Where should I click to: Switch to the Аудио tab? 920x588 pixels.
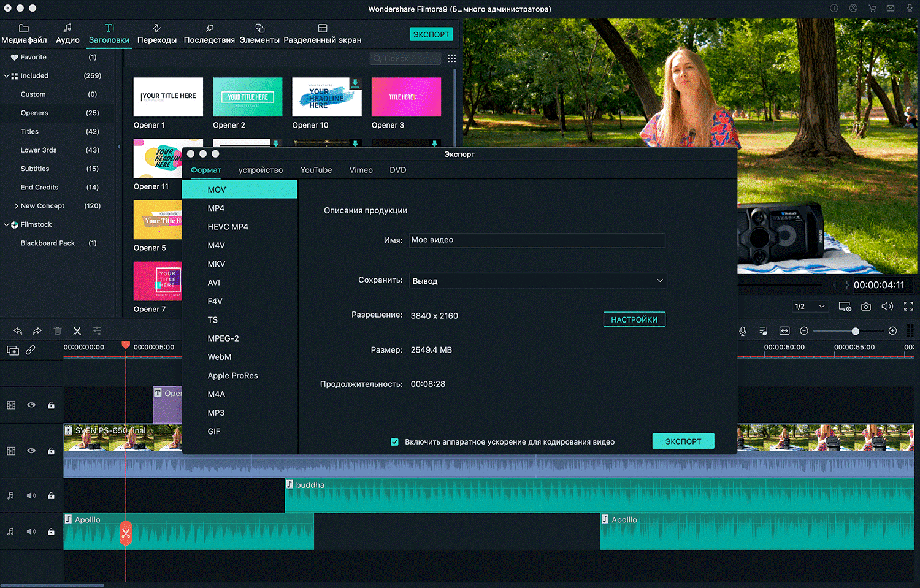tap(67, 34)
